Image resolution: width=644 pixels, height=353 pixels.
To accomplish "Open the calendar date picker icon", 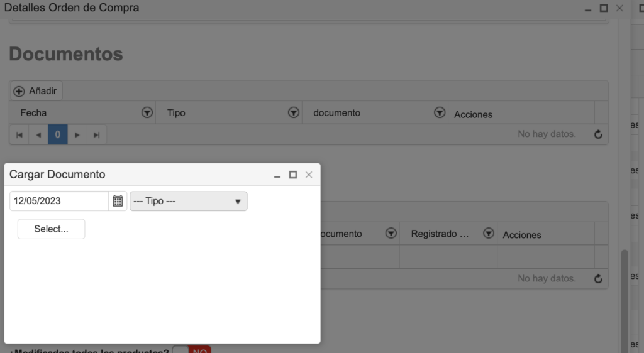I will pyautogui.click(x=118, y=201).
